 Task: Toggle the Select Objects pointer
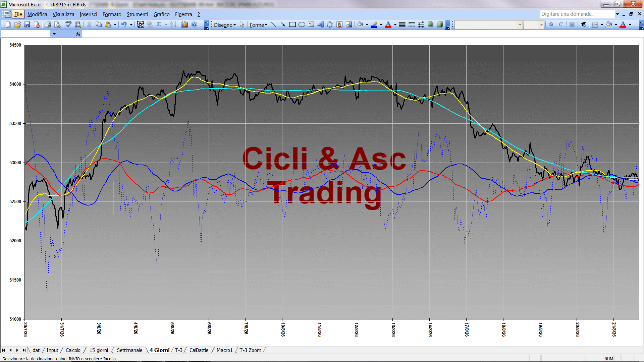point(242,24)
